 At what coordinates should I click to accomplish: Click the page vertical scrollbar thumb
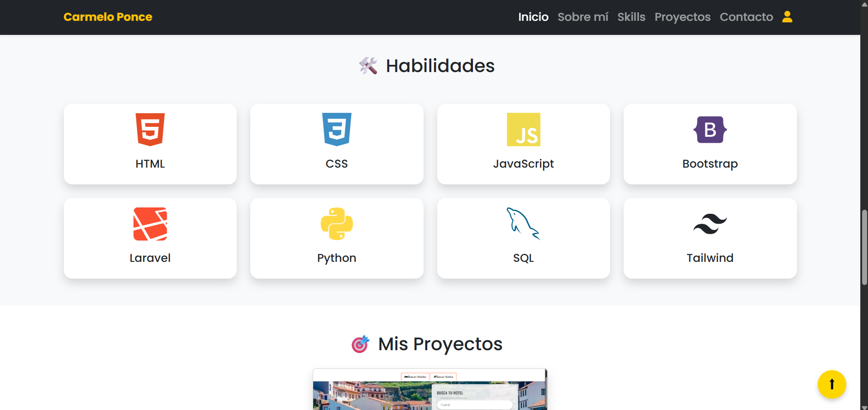[x=864, y=247]
